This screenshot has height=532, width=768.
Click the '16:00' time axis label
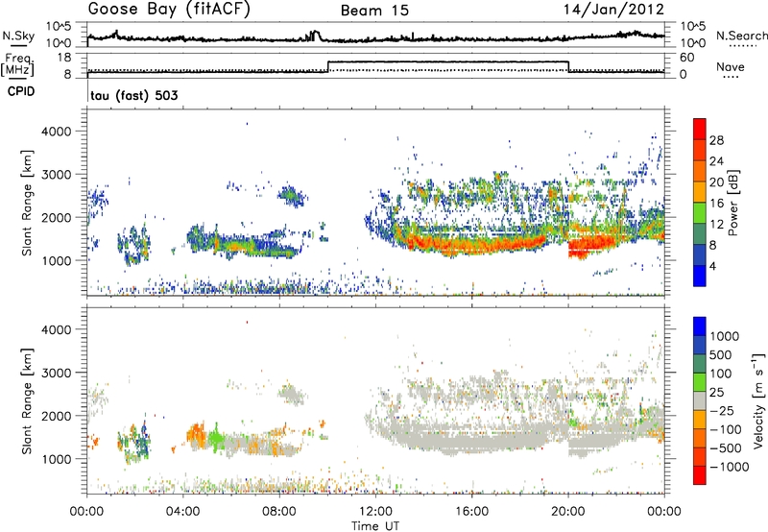click(471, 511)
